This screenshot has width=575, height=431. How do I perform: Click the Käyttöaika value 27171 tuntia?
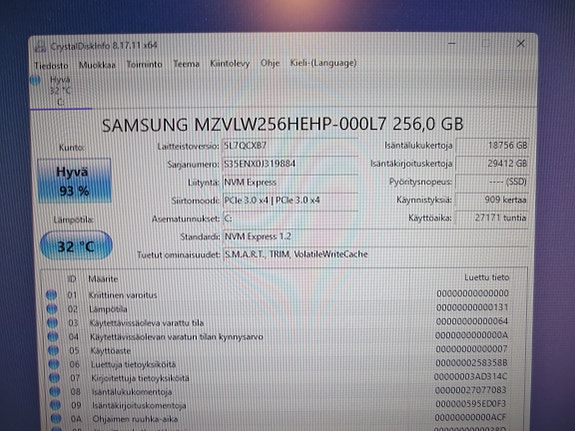492,218
